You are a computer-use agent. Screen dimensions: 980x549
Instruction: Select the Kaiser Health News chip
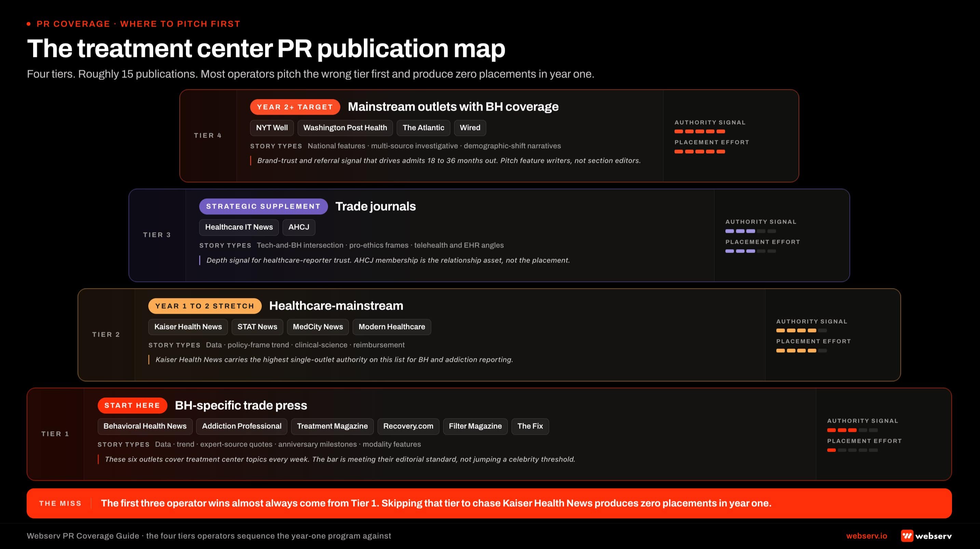click(x=188, y=327)
